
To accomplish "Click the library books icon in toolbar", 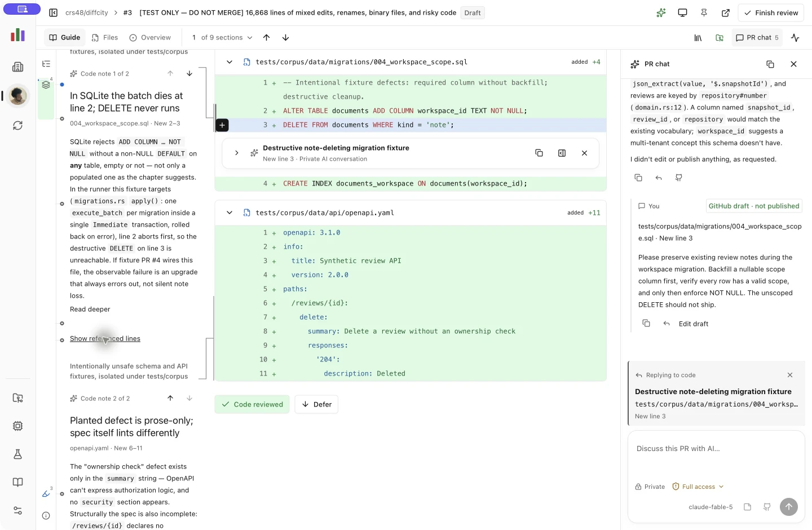I will (x=698, y=37).
